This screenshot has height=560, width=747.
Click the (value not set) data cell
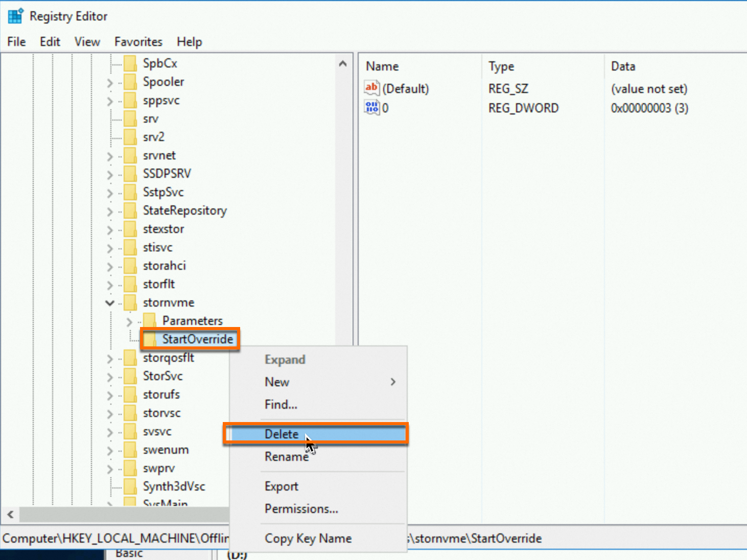pyautogui.click(x=649, y=88)
